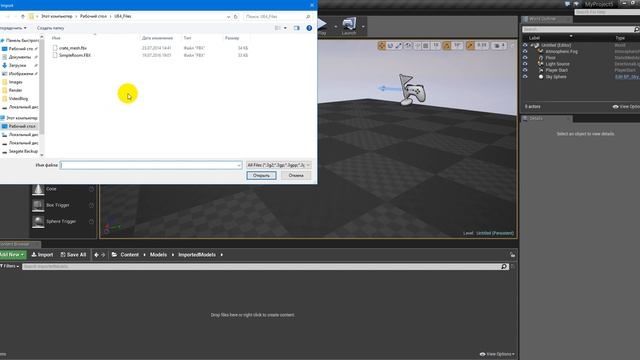
Task: Open the All Files type filter dropdown
Action: 278,165
